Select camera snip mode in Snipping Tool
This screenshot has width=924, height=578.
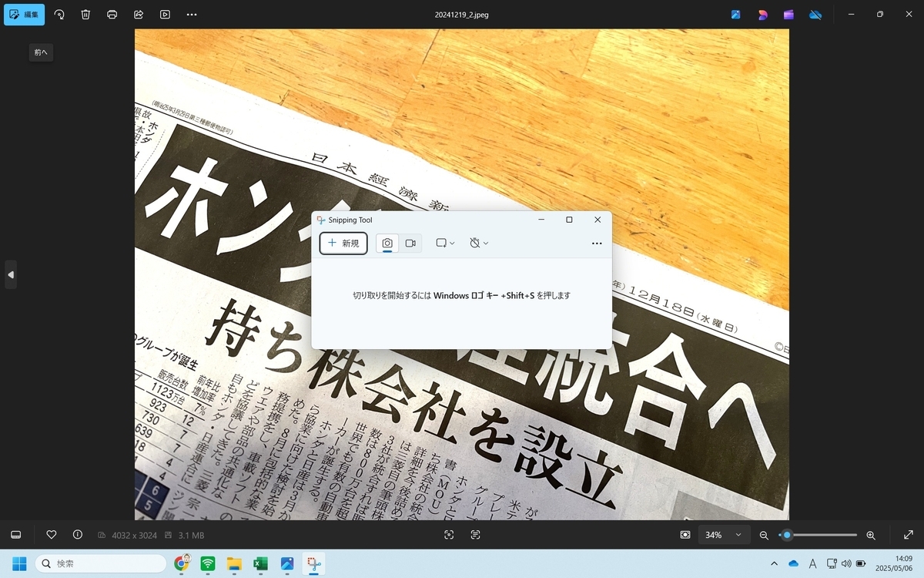coord(387,243)
